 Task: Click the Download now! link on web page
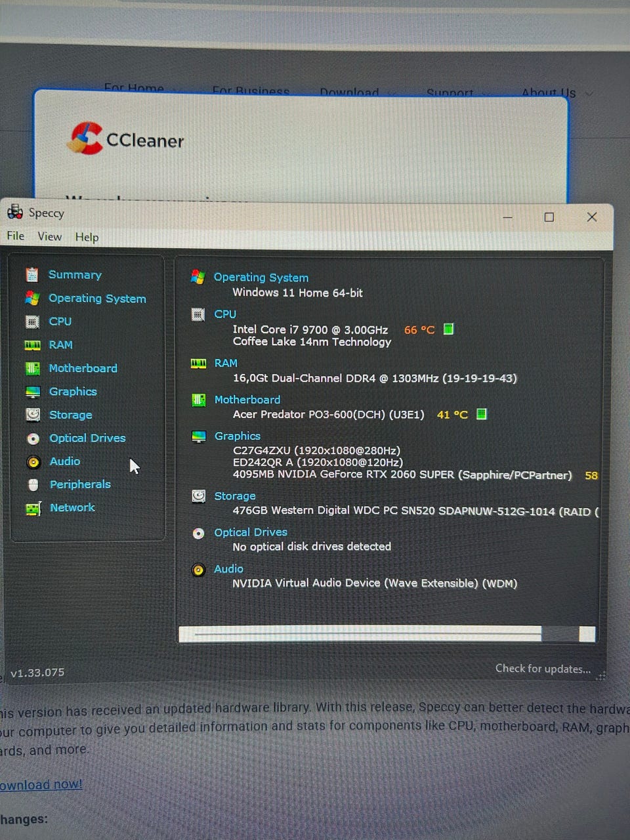[41, 785]
